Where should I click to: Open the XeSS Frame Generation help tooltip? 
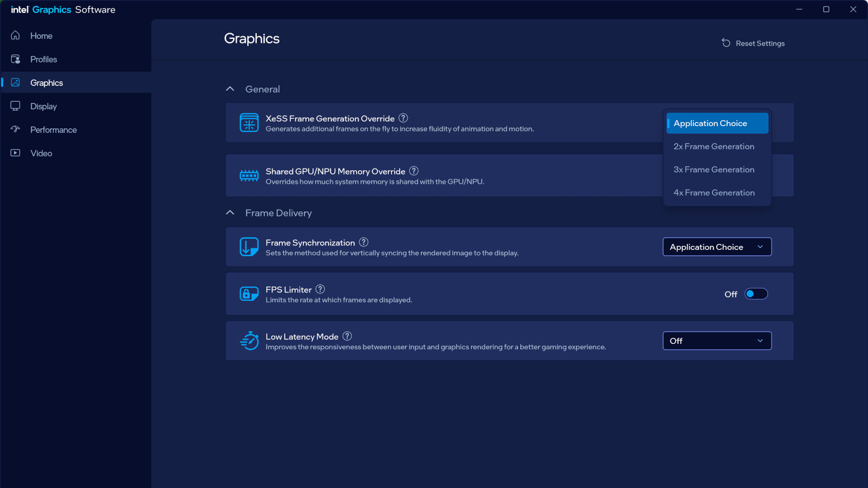tap(403, 118)
